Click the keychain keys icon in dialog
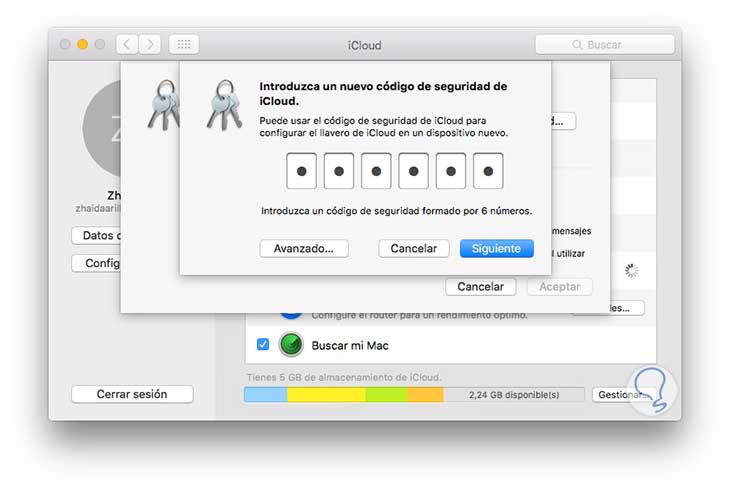The width and height of the screenshot is (730, 490). tap(225, 105)
